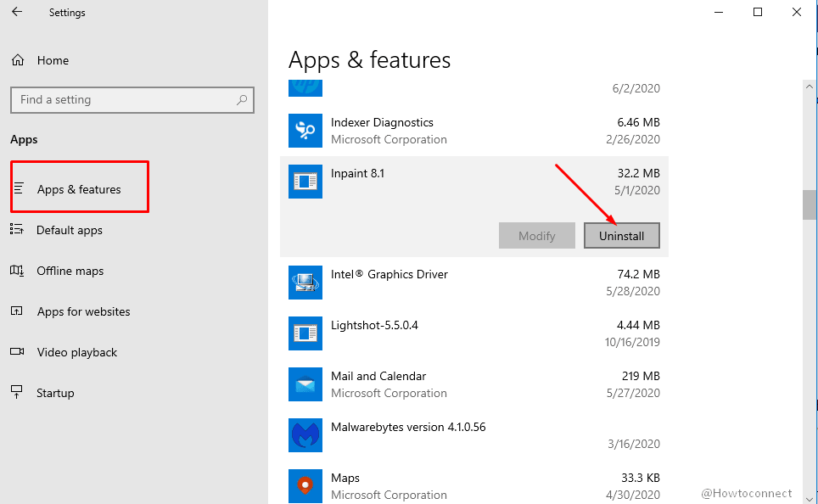
Task: Select Apps & features in sidebar
Action: (x=79, y=189)
